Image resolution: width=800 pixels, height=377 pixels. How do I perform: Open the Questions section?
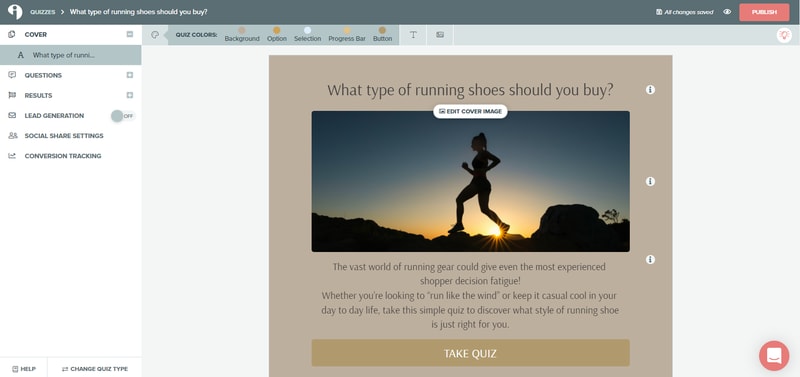click(x=43, y=75)
